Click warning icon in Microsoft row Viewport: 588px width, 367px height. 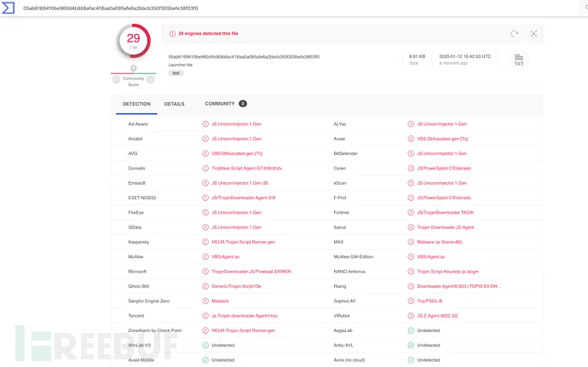tap(205, 272)
